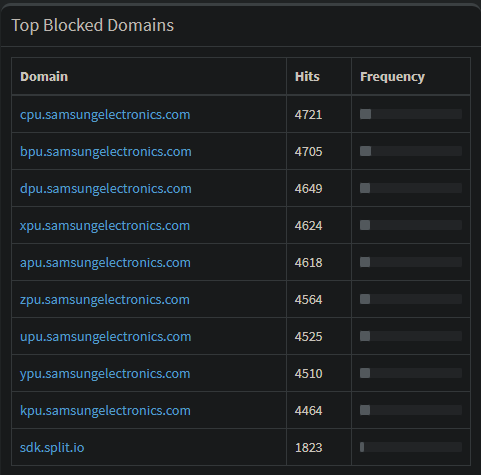Open apu.samsungelectronics.com query link
The width and height of the screenshot is (481, 475).
(x=105, y=263)
